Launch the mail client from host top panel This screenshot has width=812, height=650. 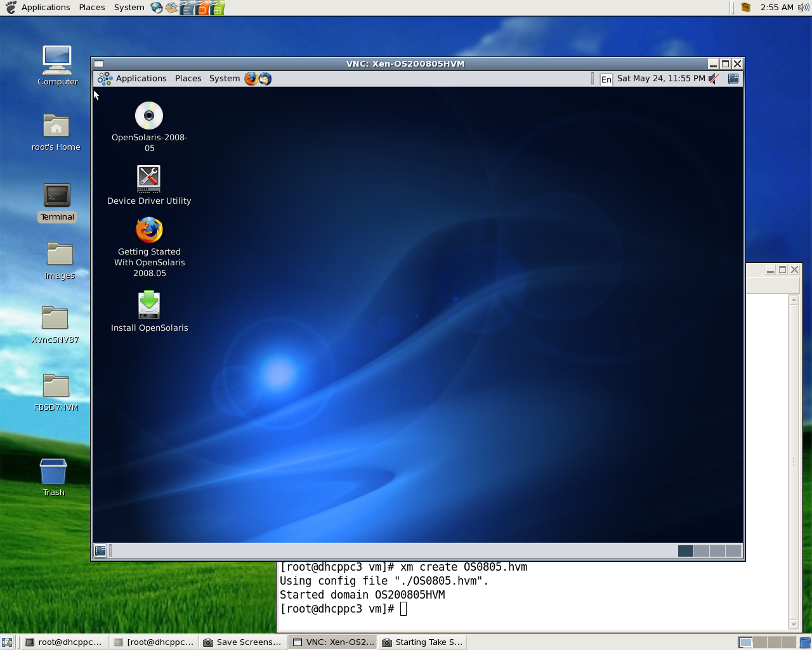[171, 8]
